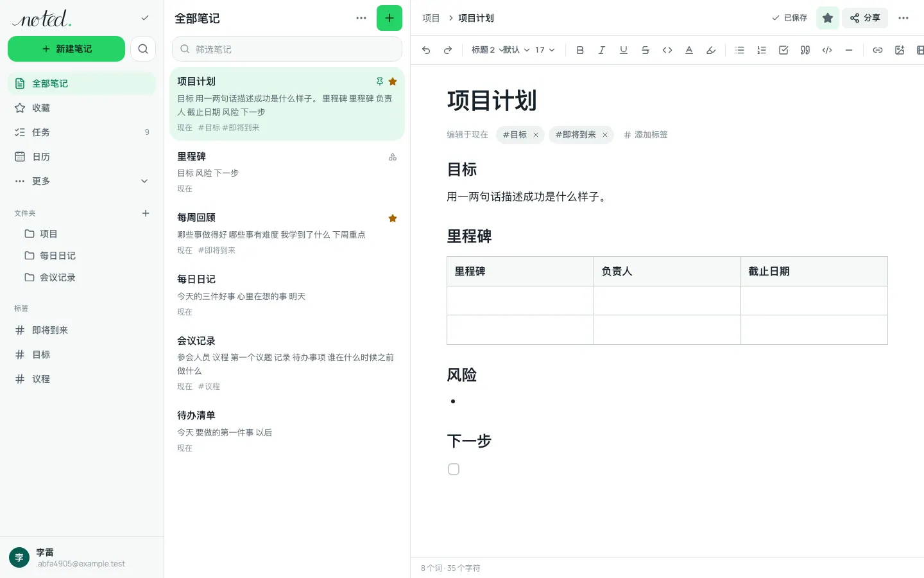Insert an image into the note

(900, 50)
